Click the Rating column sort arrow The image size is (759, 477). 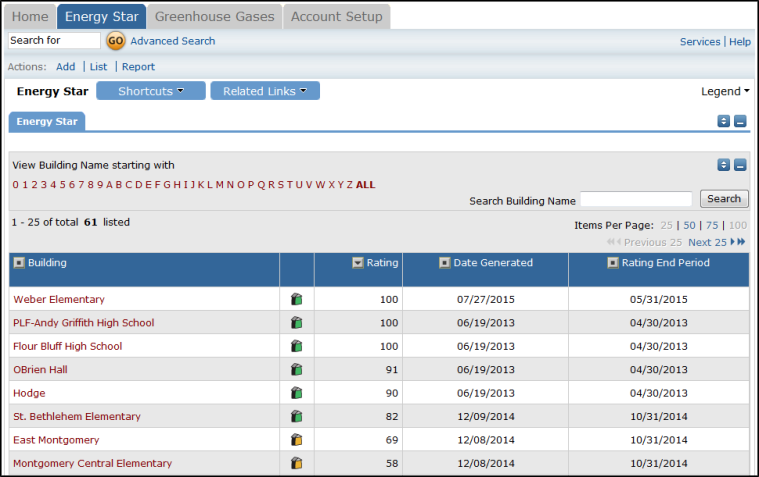(358, 263)
